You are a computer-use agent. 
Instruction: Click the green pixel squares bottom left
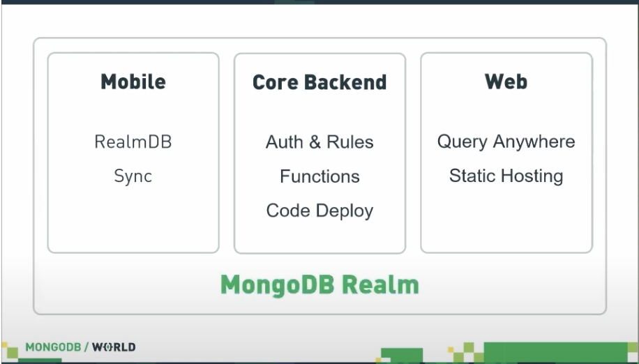(x=10, y=351)
